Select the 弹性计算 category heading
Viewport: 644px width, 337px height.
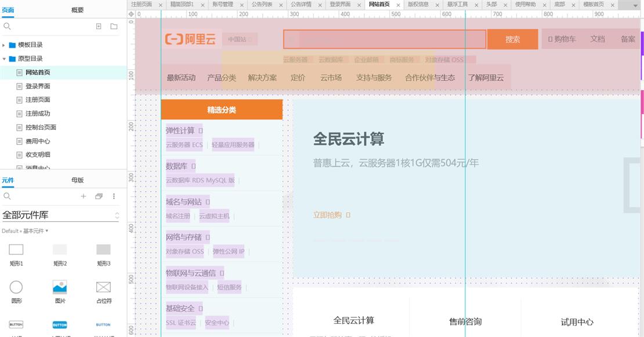(x=180, y=131)
